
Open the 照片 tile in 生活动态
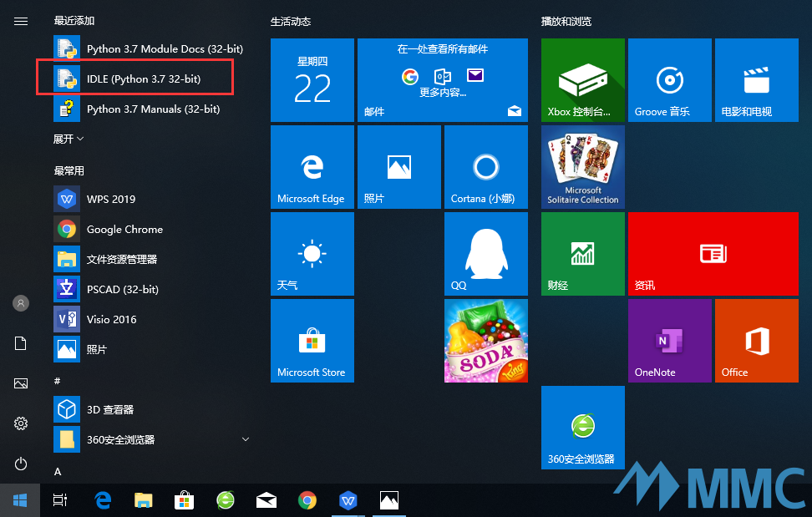399,167
